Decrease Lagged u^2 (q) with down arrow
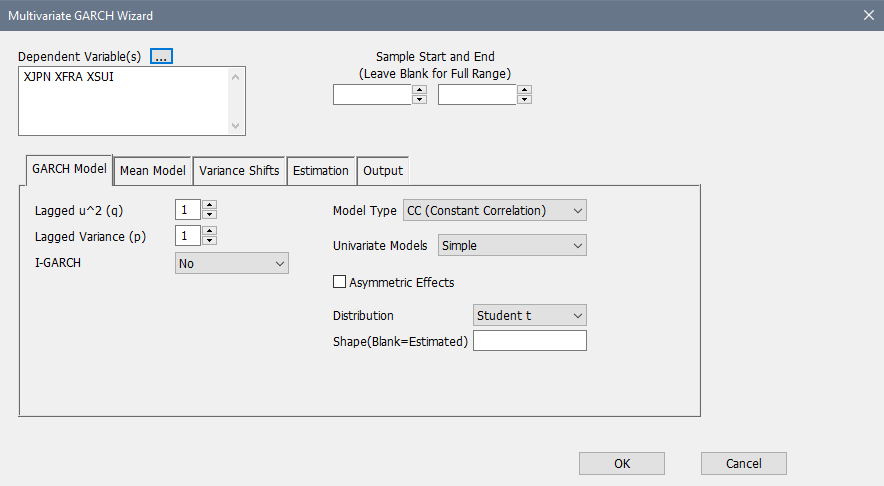Viewport: 884px width, 486px height. (x=210, y=214)
